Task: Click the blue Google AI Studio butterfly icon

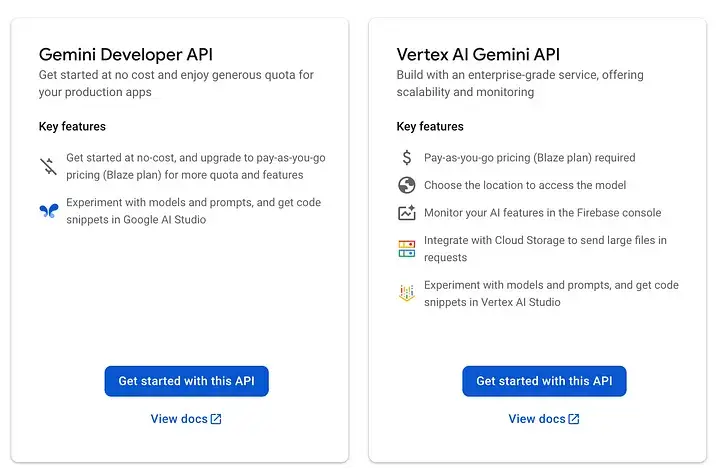Action: (49, 211)
